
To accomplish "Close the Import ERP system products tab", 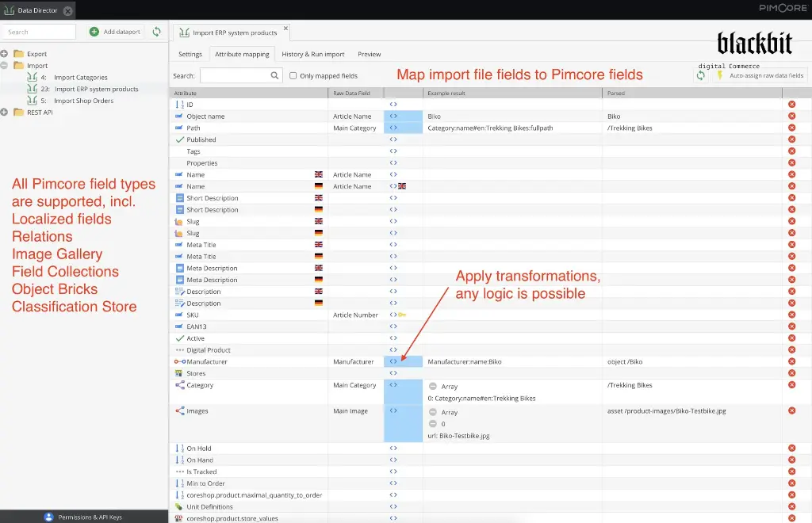I will pos(285,29).
